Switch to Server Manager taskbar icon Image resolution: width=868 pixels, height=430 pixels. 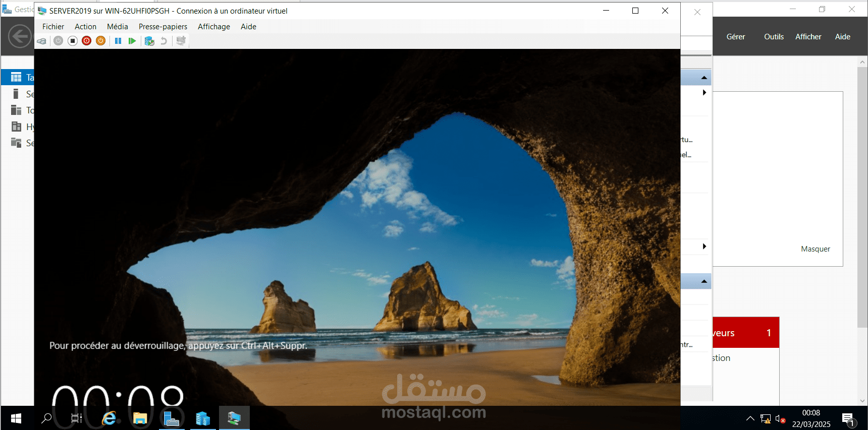coord(172,418)
